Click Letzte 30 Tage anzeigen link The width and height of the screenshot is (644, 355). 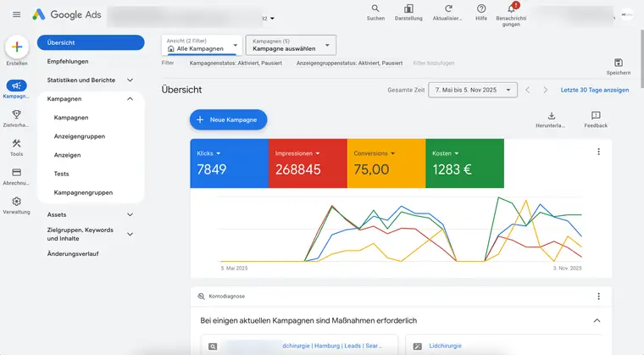pos(595,90)
